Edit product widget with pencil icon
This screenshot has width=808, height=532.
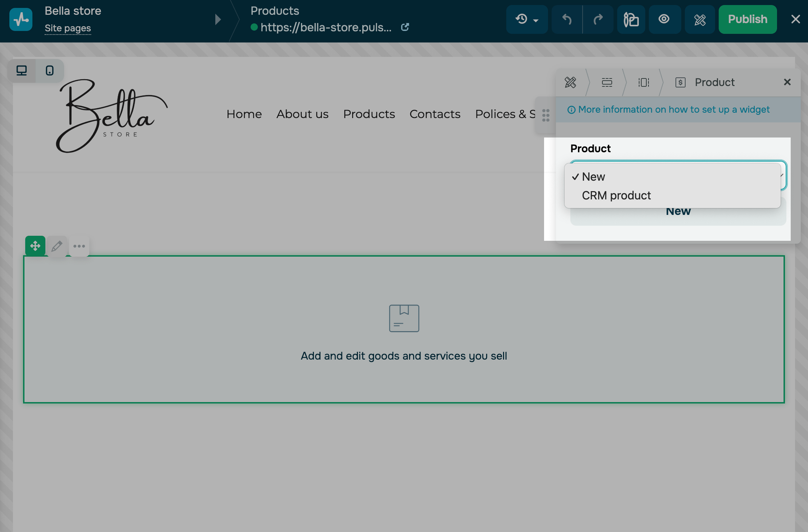coord(57,246)
